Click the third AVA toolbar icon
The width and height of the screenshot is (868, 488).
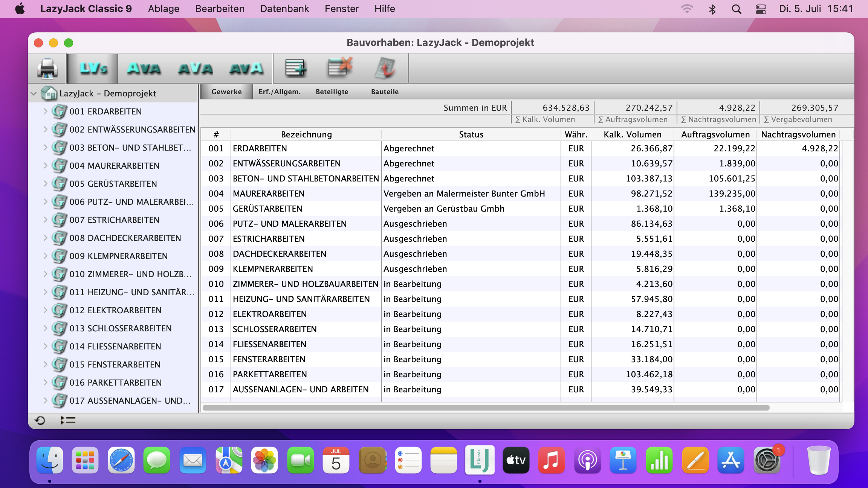[246, 69]
